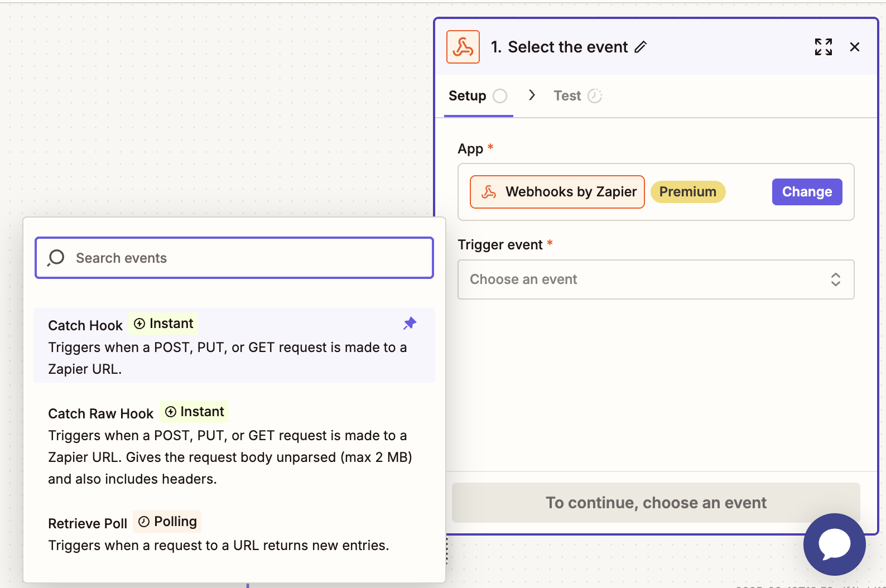Viewport: 886px width, 588px height.
Task: Click the up-down arrows in event selector
Action: pos(835,279)
